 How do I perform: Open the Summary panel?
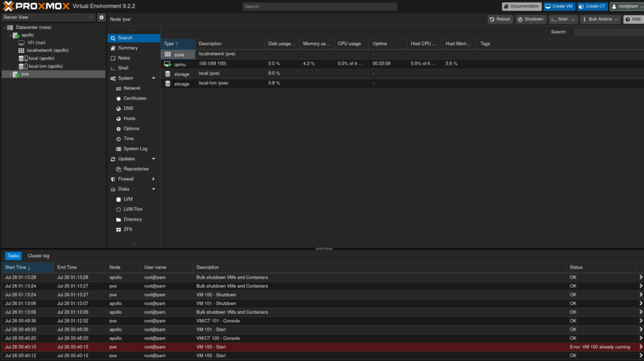pyautogui.click(x=134, y=48)
